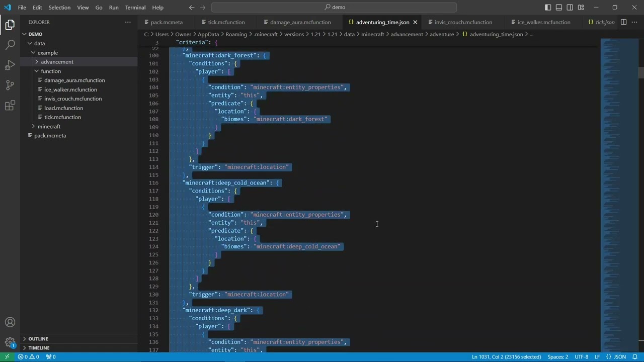The width and height of the screenshot is (644, 362).
Task: Expand the OUTLINE section
Action: [78, 339]
